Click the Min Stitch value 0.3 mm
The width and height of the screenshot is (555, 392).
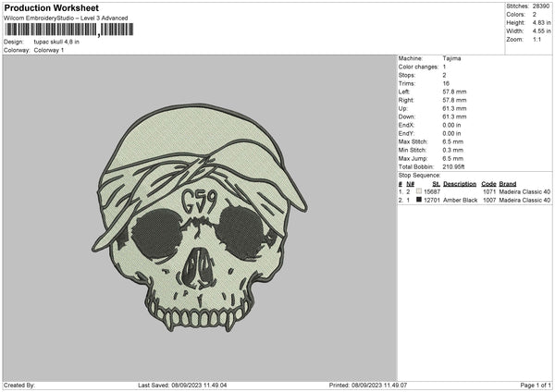coord(452,150)
